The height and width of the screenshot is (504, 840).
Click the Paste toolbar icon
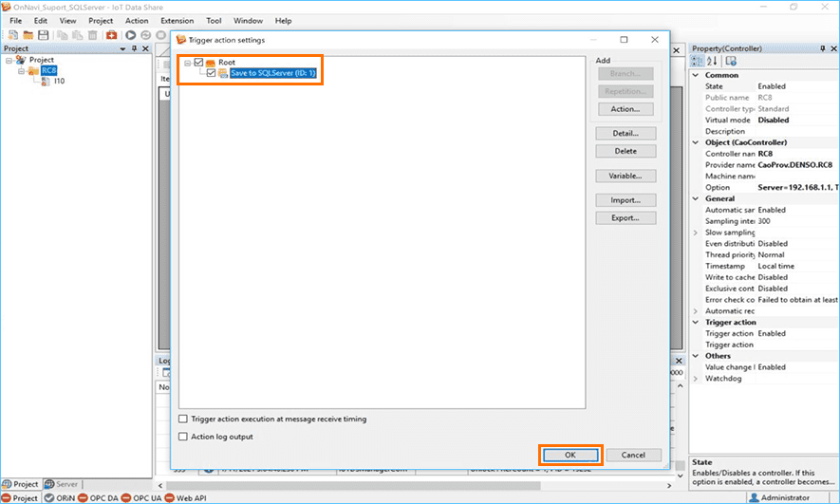[x=78, y=35]
